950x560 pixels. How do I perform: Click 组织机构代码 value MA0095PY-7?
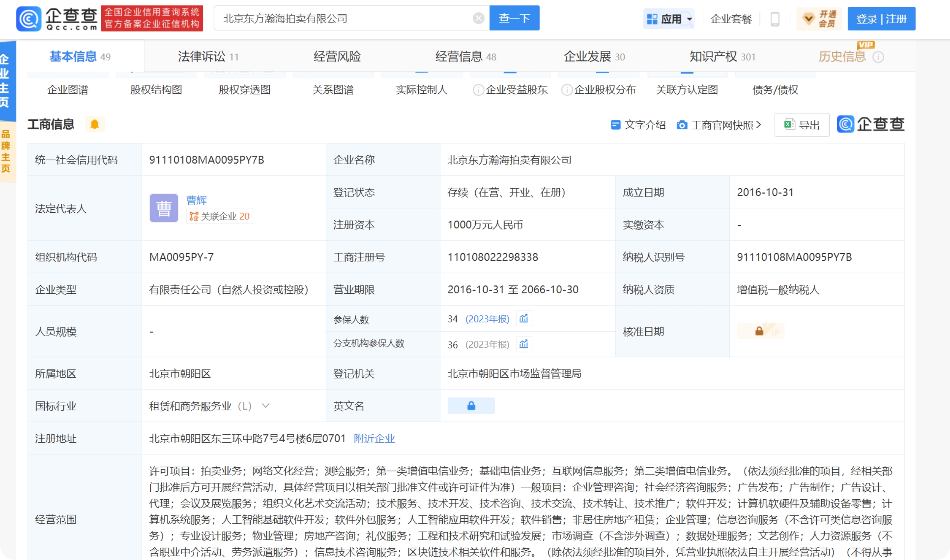(x=181, y=257)
